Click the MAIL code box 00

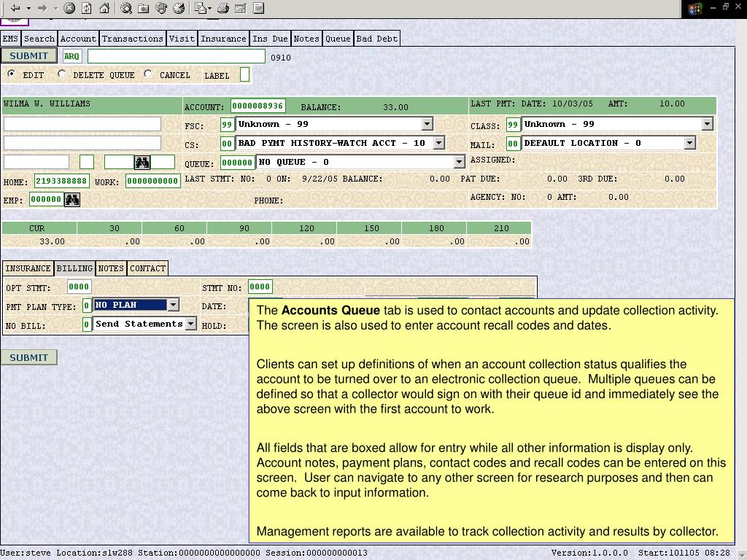click(x=513, y=144)
